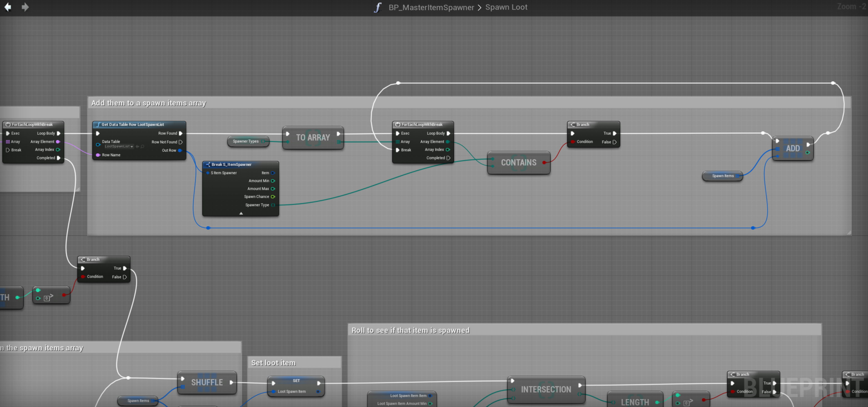Click False exec pin on top-right Branch

(x=614, y=142)
